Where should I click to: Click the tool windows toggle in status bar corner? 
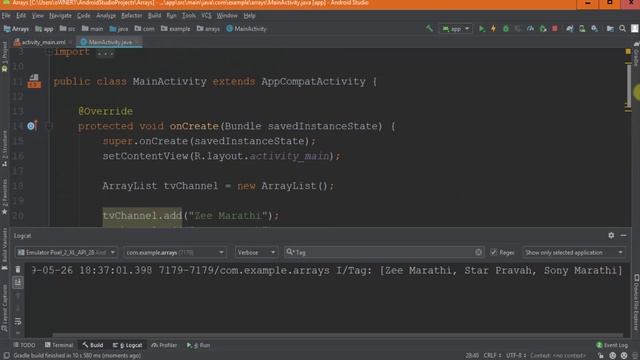[7, 356]
